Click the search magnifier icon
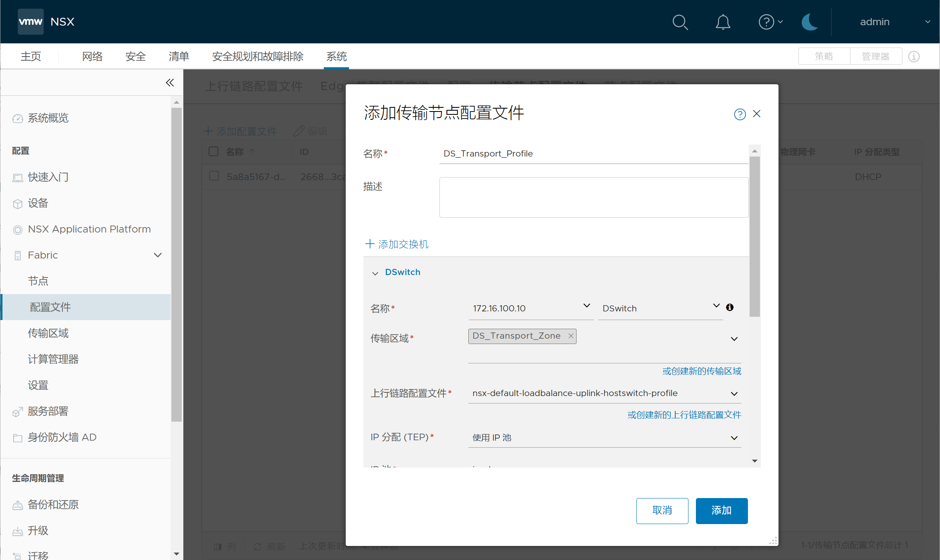Image resolution: width=940 pixels, height=560 pixels. (x=680, y=22)
